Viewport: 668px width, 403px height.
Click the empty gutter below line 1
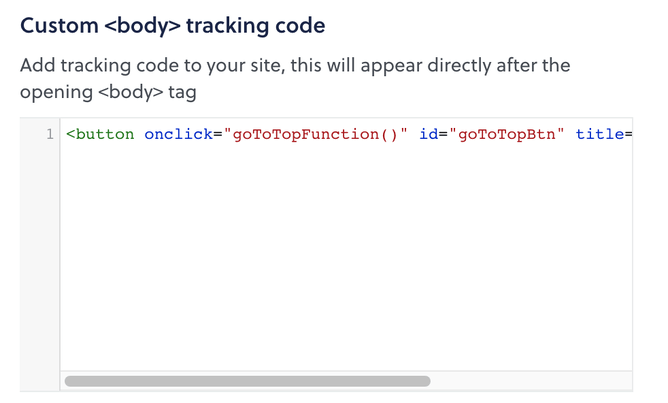point(40,260)
